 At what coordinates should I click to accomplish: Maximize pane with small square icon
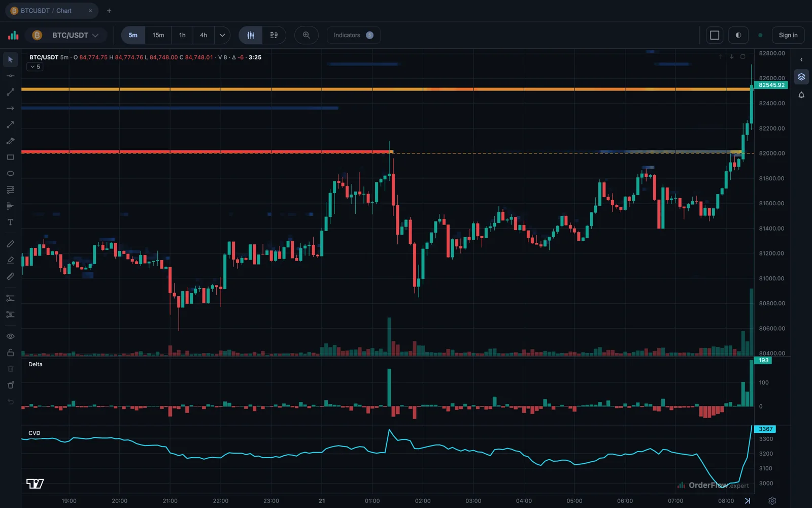(743, 56)
